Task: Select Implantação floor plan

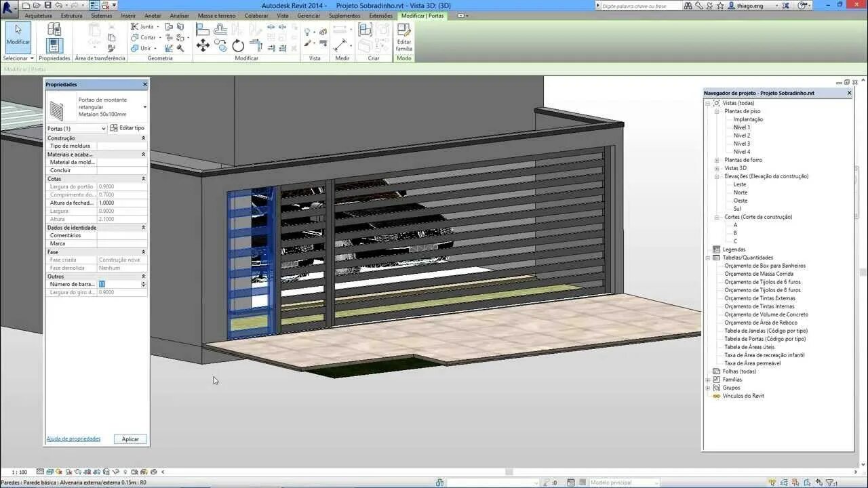Action: pos(748,119)
